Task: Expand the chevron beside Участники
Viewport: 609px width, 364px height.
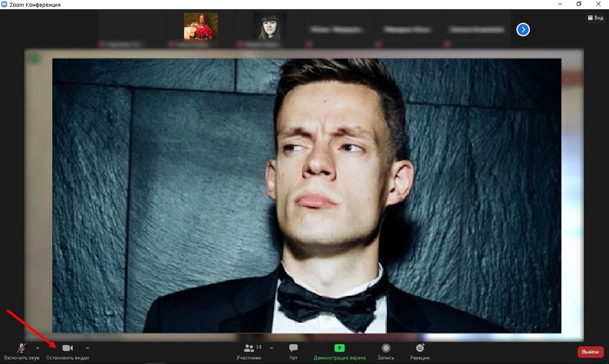Action: [271, 348]
